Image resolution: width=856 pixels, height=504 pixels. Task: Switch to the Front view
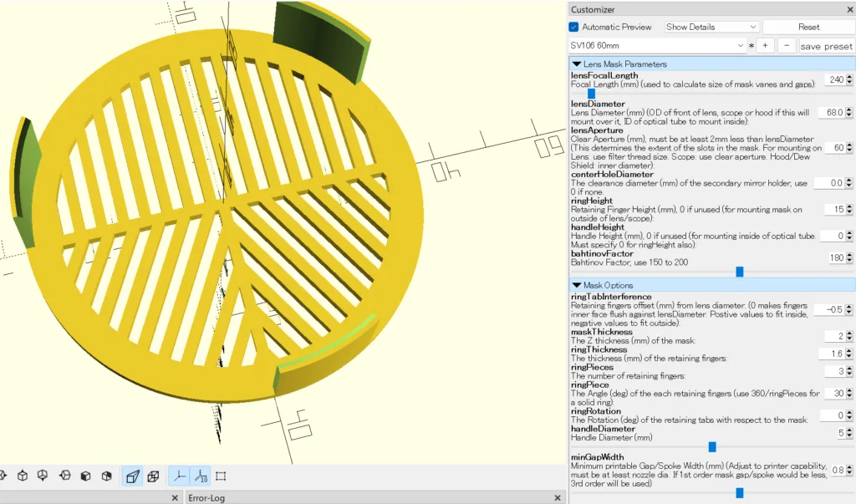tap(85, 476)
